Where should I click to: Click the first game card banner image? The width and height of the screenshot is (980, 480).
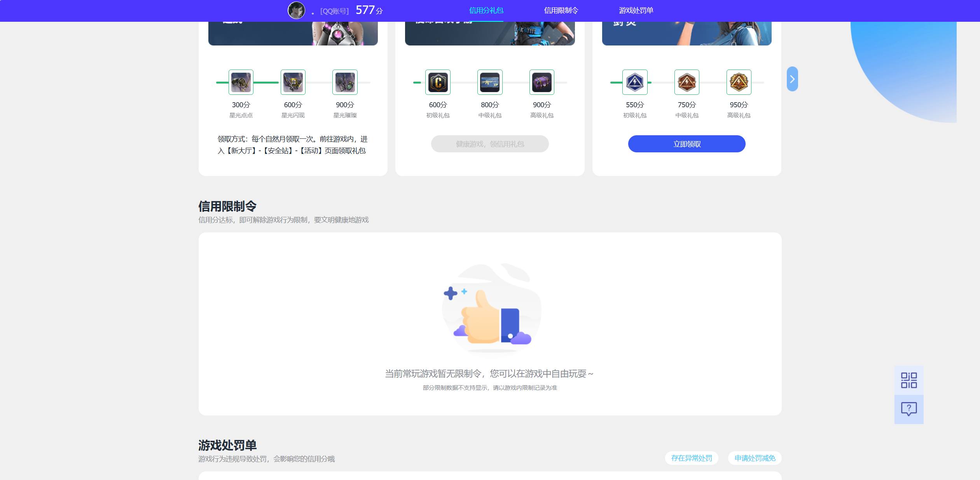point(293,33)
